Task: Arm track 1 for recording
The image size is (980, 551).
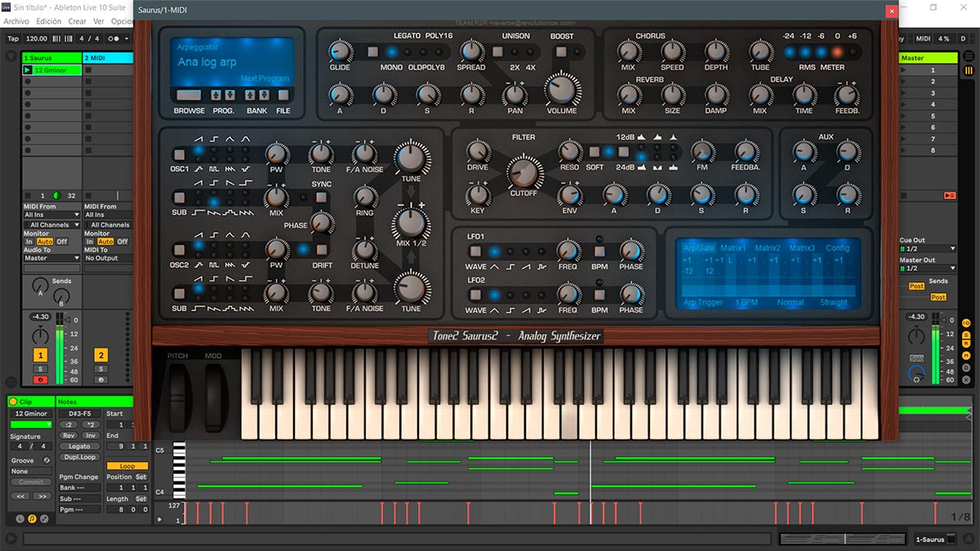Action: pyautogui.click(x=40, y=380)
